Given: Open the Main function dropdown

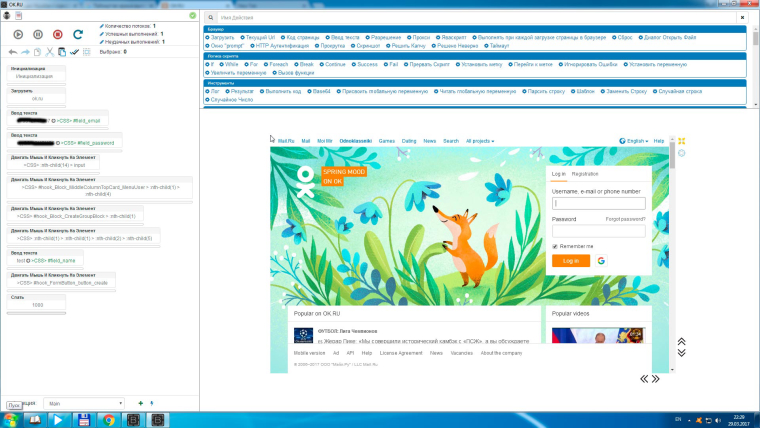Looking at the screenshot, I should pos(84,403).
